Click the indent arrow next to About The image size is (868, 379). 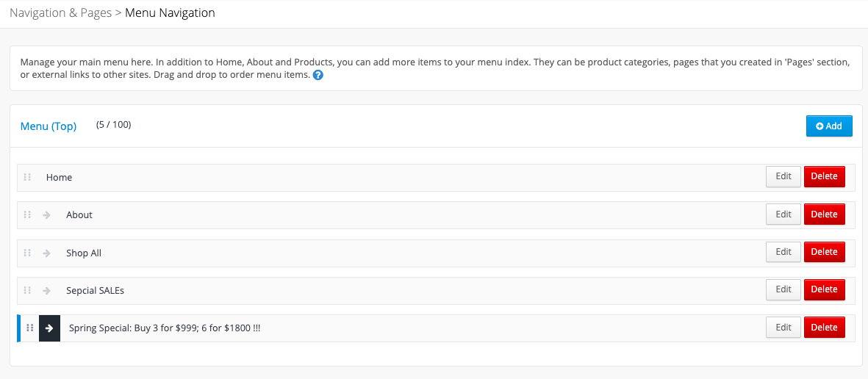pos(46,214)
